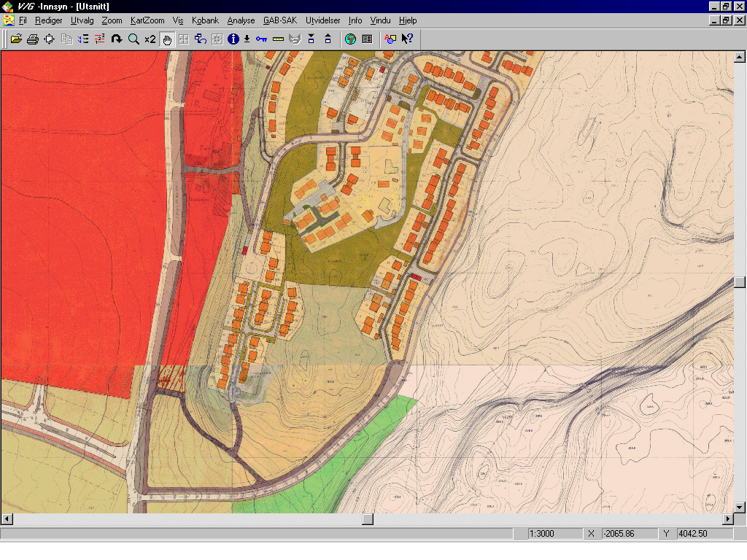Click the small download arrow icon
This screenshot has width=747, height=560.
(247, 39)
